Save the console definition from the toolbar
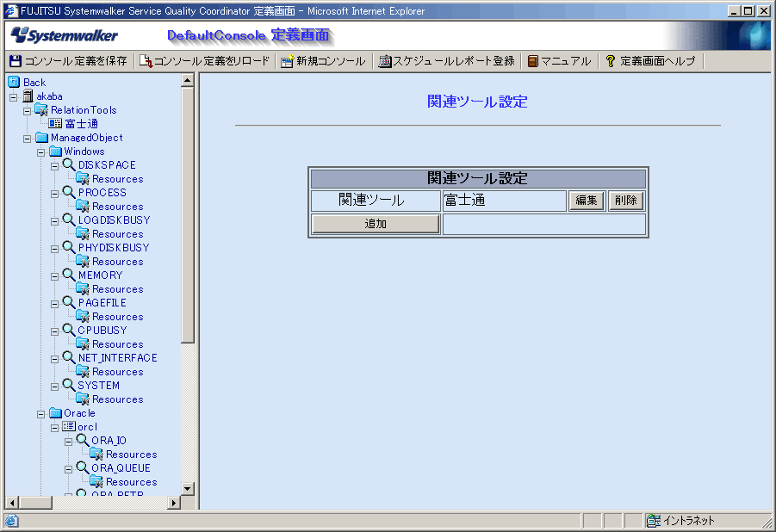Screen dimensions: 776x532 pos(68,61)
